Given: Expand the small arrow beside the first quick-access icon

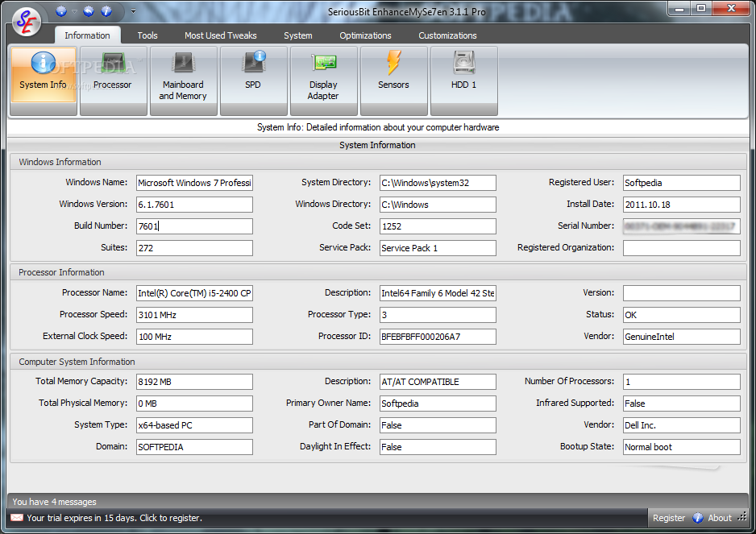Looking at the screenshot, I should point(74,11).
